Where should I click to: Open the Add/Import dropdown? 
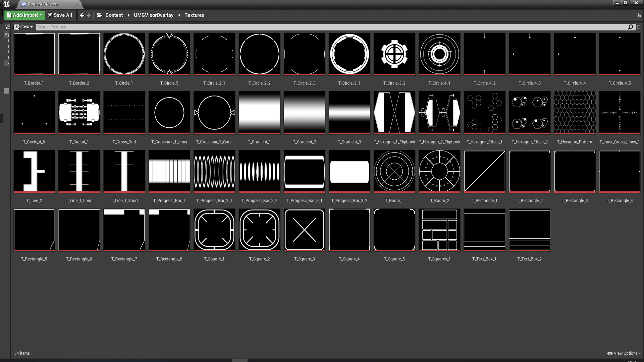[24, 15]
